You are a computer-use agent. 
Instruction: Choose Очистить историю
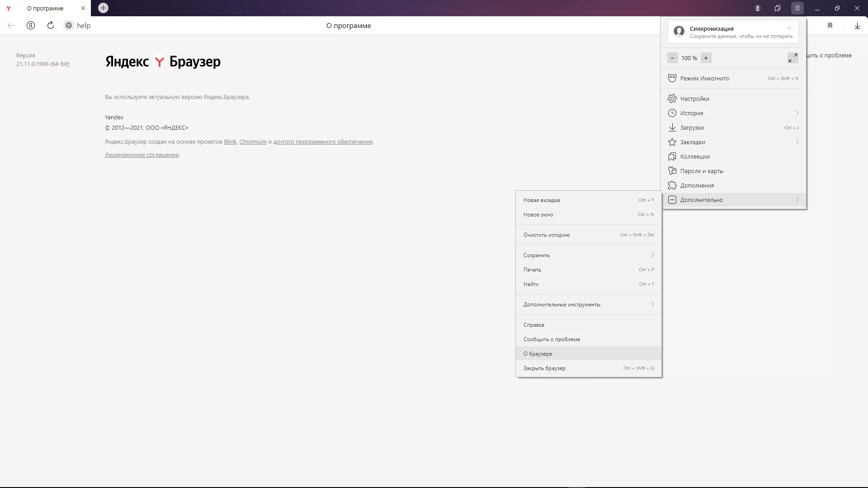pos(589,235)
